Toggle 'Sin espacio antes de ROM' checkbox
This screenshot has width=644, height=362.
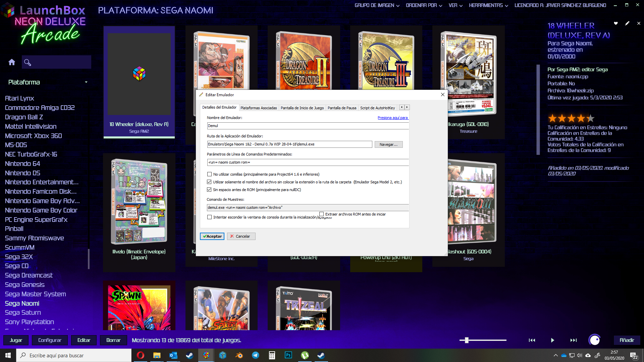[x=209, y=190]
